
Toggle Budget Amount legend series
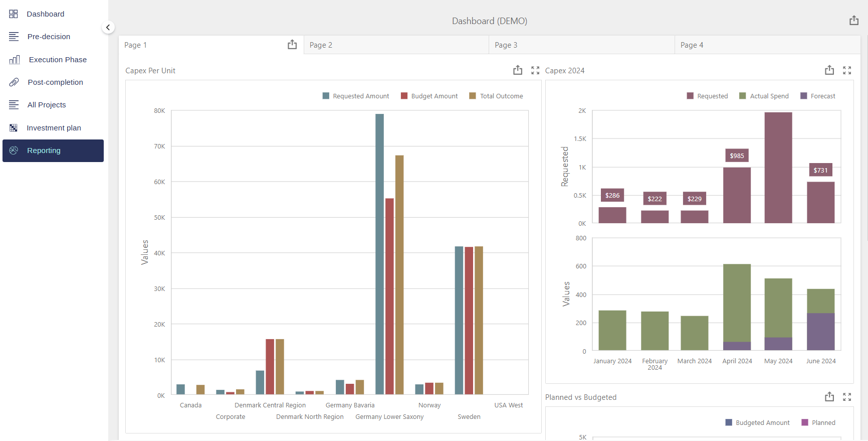point(429,96)
